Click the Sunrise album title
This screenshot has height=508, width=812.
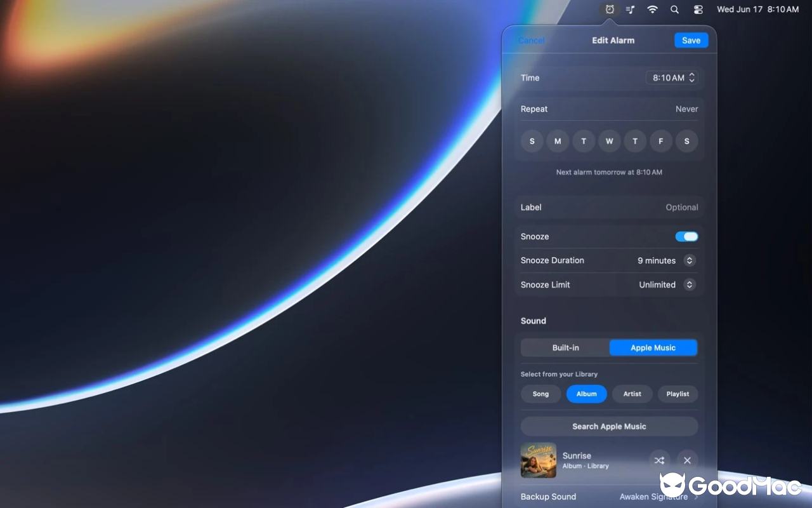pos(577,455)
